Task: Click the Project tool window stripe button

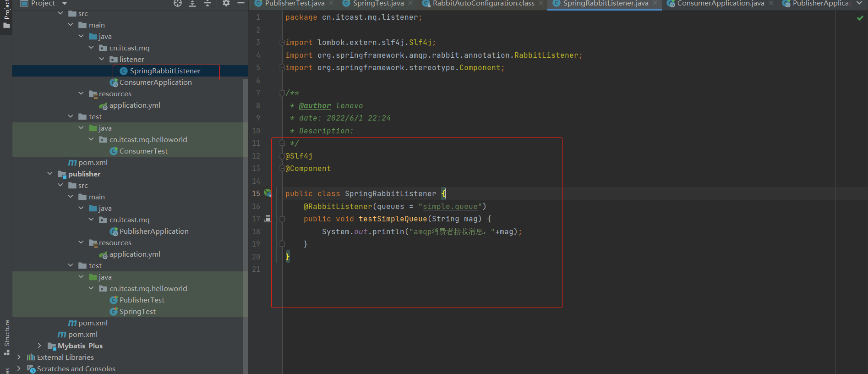Action: point(6,9)
